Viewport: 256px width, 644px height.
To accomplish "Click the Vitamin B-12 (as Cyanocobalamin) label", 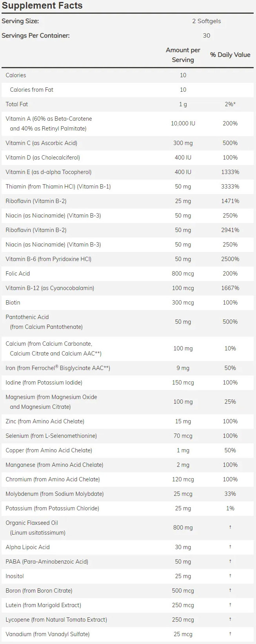I will 50,288.
